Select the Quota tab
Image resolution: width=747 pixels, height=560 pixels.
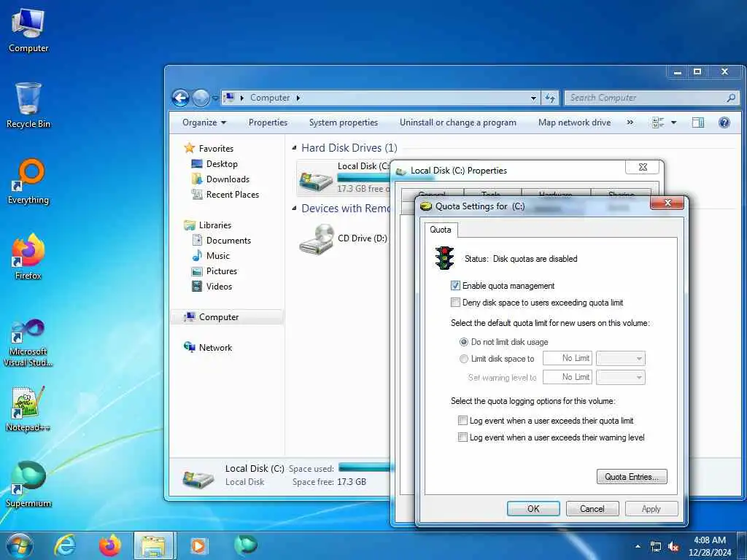tap(441, 230)
